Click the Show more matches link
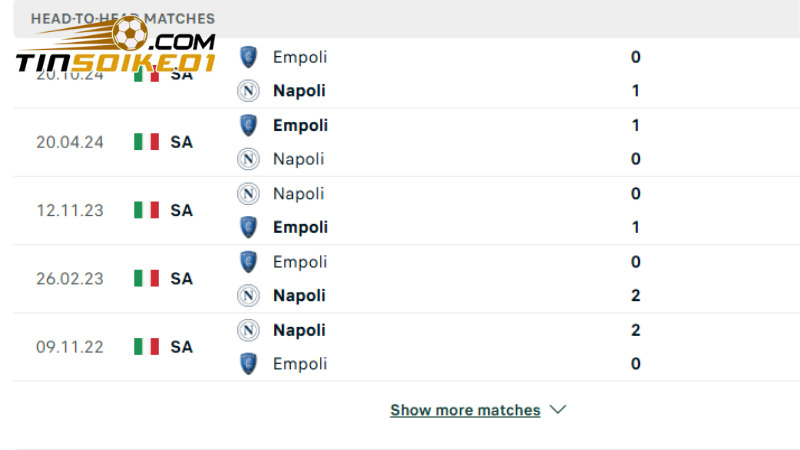The image size is (800, 450). (465, 410)
